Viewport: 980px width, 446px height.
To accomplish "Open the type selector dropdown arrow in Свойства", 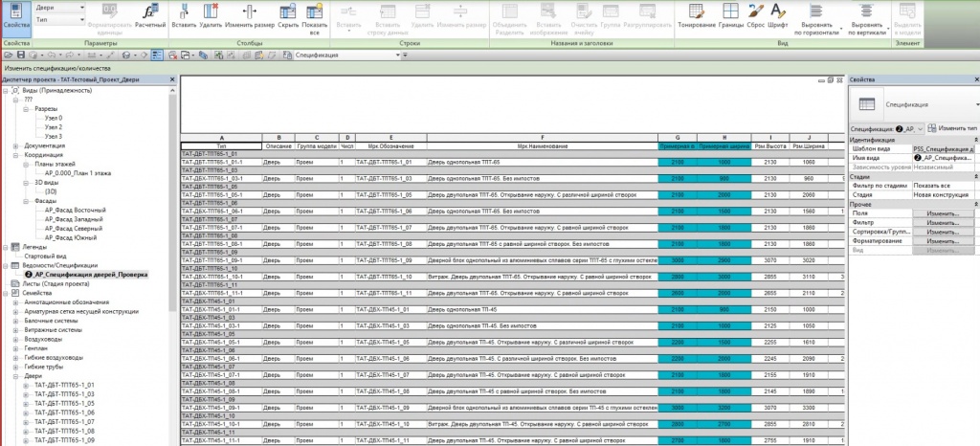I will point(977,105).
